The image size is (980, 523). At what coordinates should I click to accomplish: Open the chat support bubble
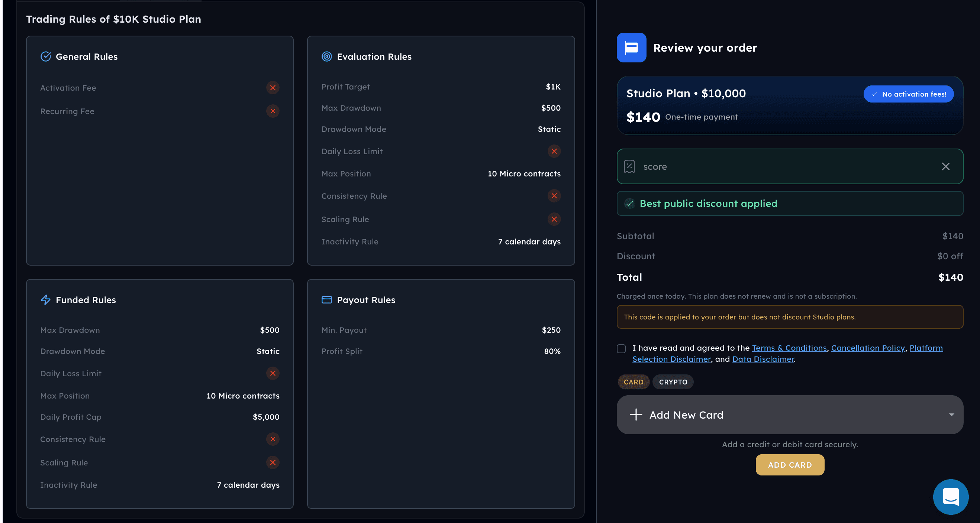point(951,497)
